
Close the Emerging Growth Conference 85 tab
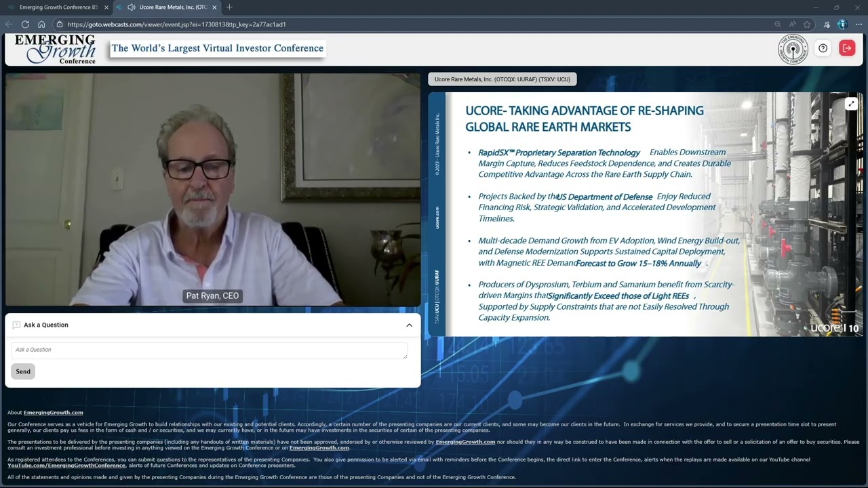pyautogui.click(x=106, y=7)
